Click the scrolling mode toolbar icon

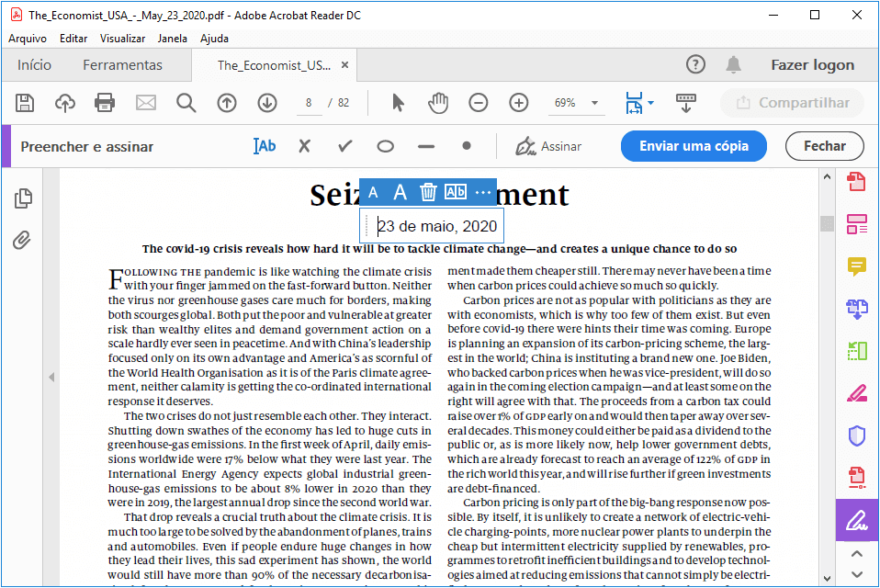pyautogui.click(x=686, y=103)
